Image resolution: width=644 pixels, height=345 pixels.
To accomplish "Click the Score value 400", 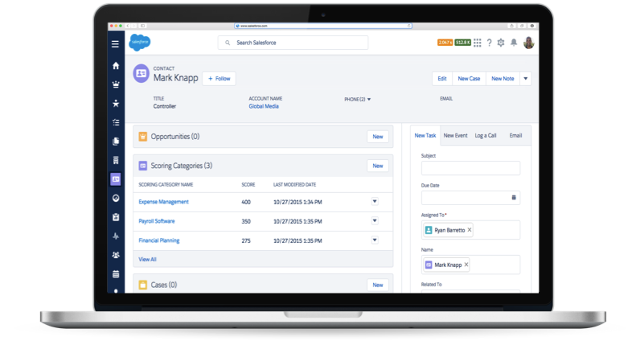I will [x=246, y=202].
